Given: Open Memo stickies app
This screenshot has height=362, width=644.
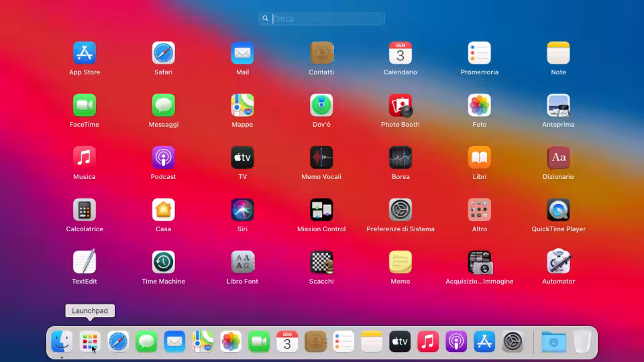Looking at the screenshot, I should 400,262.
